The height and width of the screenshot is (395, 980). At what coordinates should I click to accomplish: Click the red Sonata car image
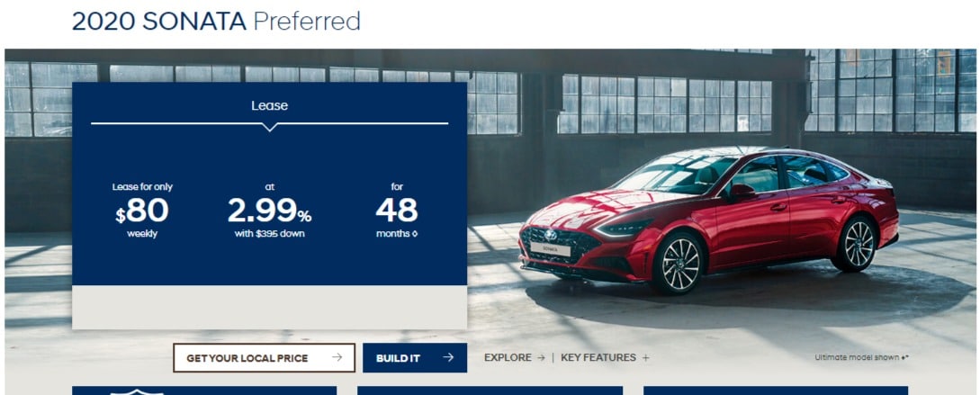[708, 220]
